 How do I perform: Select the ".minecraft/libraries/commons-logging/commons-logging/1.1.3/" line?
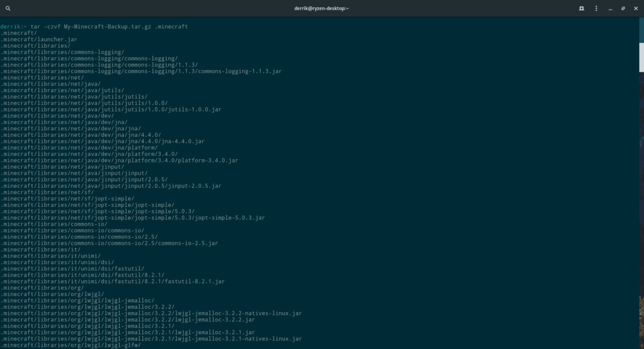click(x=99, y=65)
